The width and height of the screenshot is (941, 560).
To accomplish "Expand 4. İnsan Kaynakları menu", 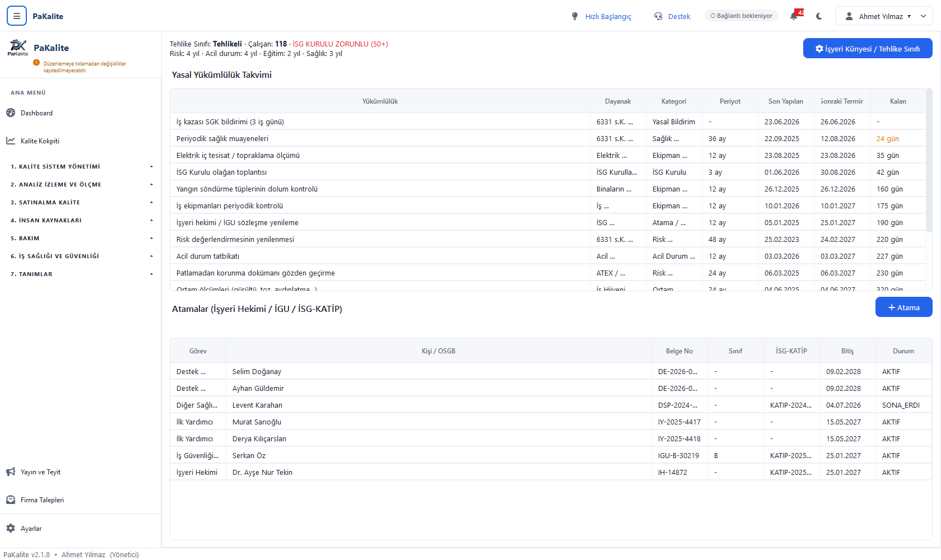I will tap(81, 220).
